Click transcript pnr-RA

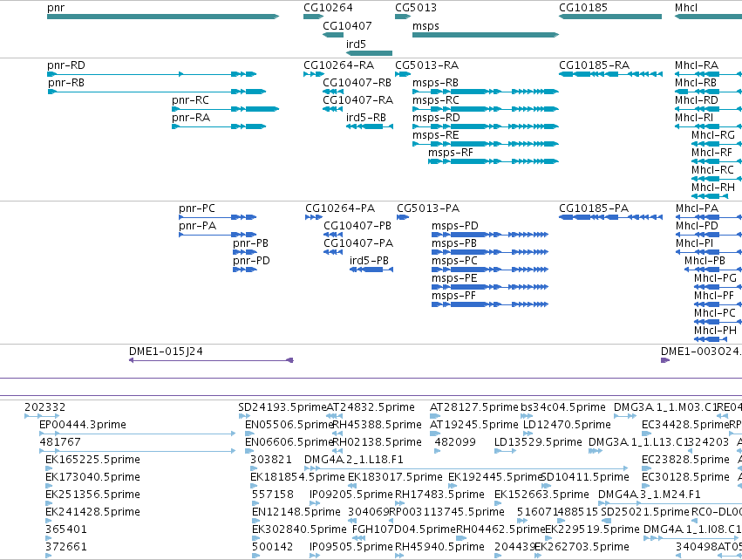[x=219, y=126]
